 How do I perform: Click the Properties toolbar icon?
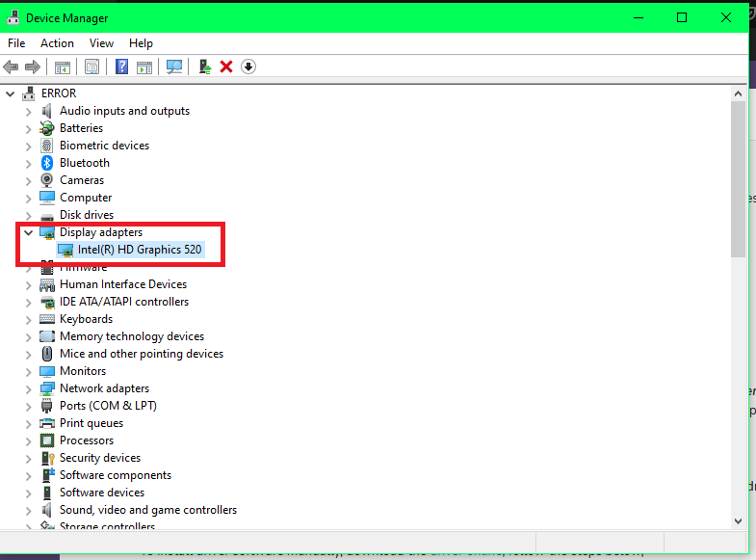tap(92, 67)
